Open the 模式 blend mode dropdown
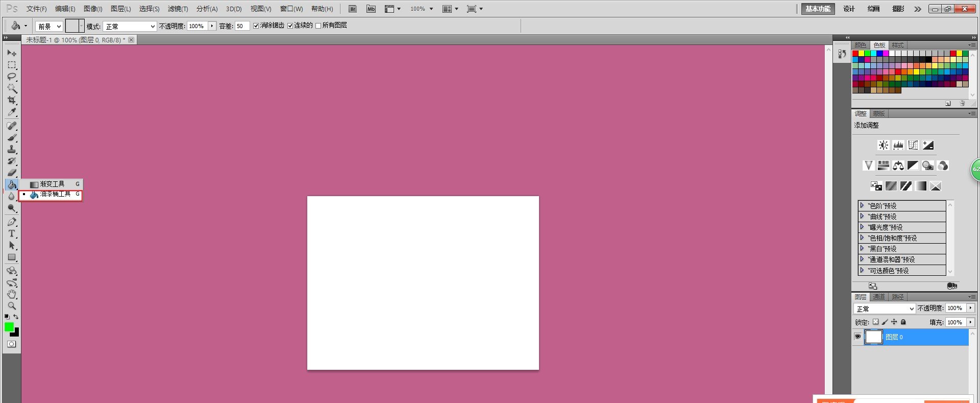980x403 pixels. tap(130, 27)
